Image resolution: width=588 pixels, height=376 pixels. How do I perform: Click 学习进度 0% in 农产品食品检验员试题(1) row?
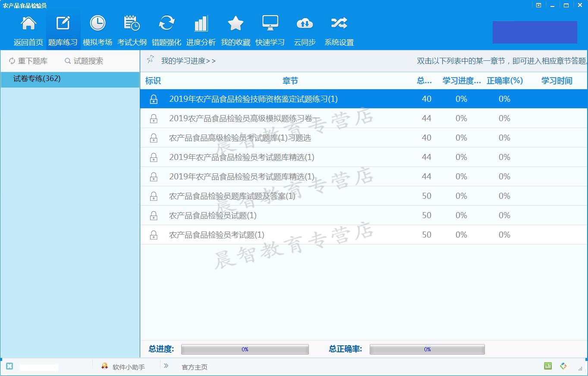click(462, 216)
